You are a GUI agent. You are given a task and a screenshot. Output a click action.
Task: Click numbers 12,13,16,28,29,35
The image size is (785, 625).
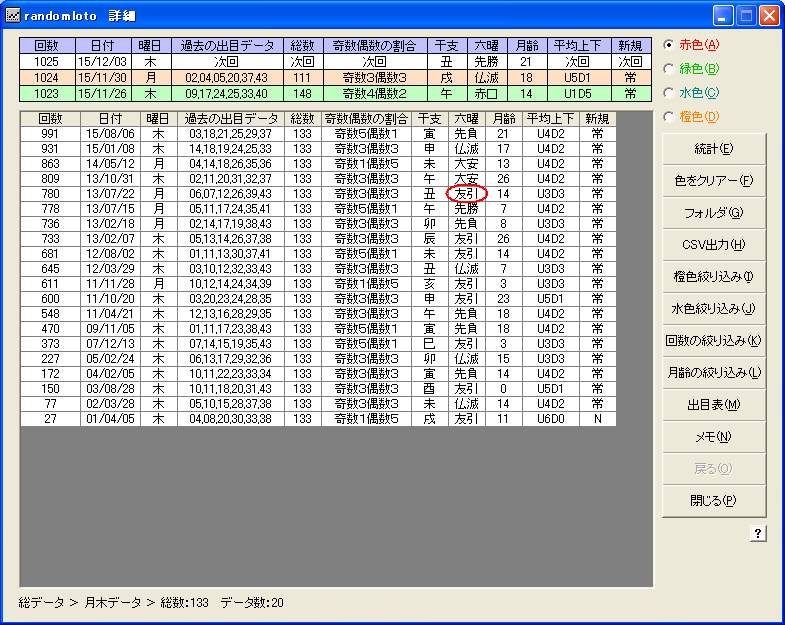[231, 314]
